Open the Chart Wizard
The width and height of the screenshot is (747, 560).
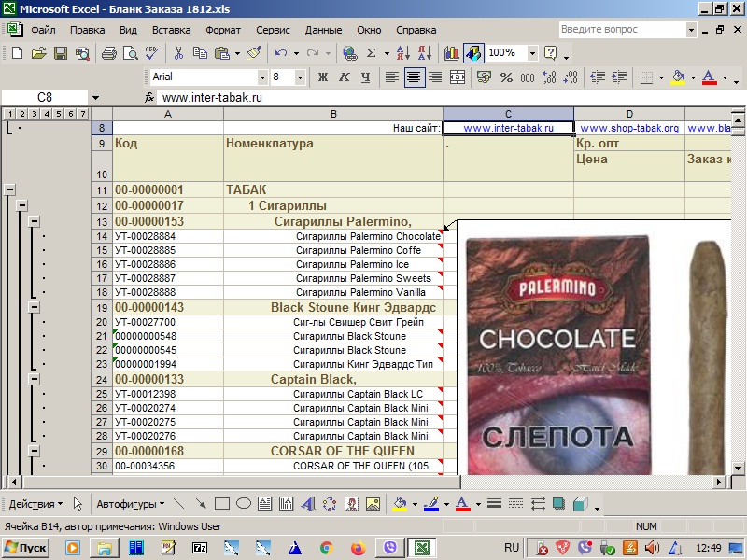pos(452,53)
